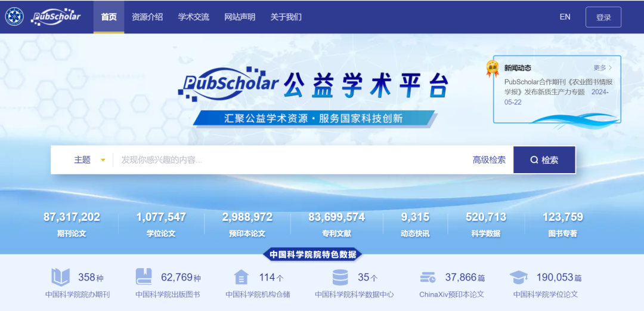Select the 图书专著 statistic
Image resolution: width=644 pixels, height=311 pixels.
point(563,233)
